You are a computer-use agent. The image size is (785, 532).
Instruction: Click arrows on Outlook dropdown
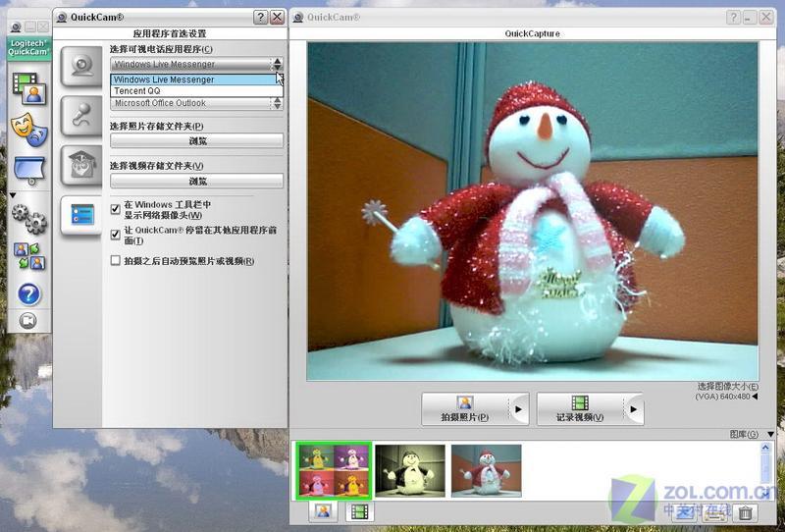click(277, 103)
